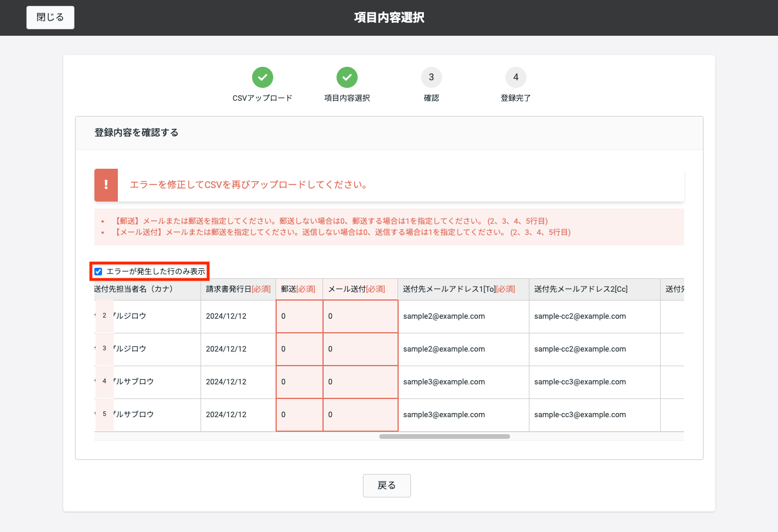Click the 郵送 error cell in row 4

tap(299, 382)
